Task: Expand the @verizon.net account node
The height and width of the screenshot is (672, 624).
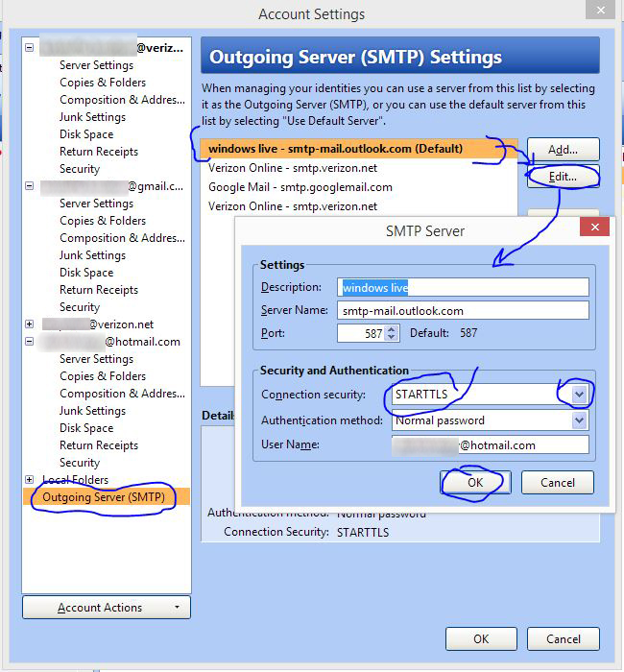Action: click(29, 324)
